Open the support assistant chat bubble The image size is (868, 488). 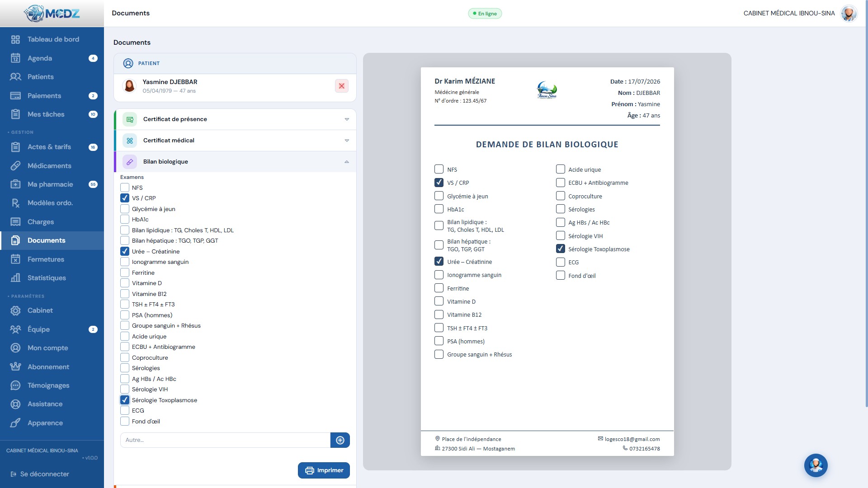pos(816,465)
